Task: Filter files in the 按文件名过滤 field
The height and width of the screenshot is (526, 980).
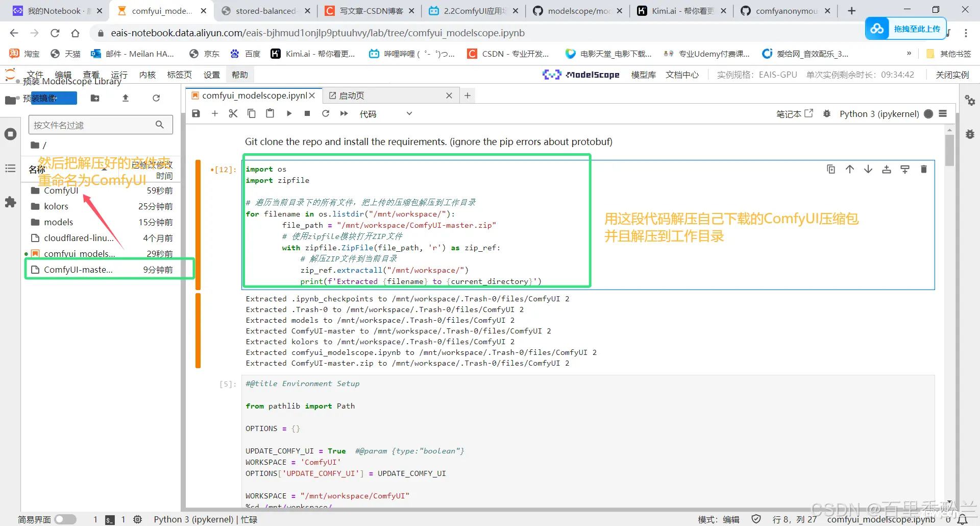Action: (101, 125)
